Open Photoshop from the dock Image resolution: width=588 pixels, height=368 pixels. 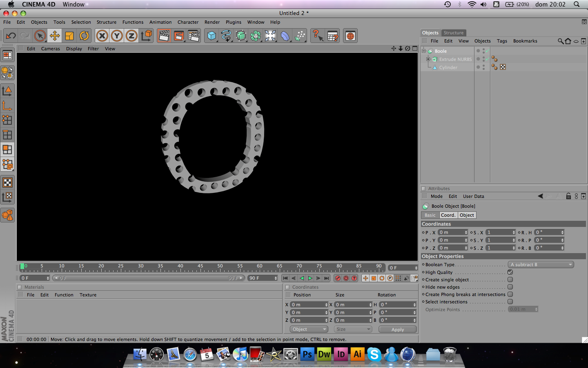pos(307,354)
